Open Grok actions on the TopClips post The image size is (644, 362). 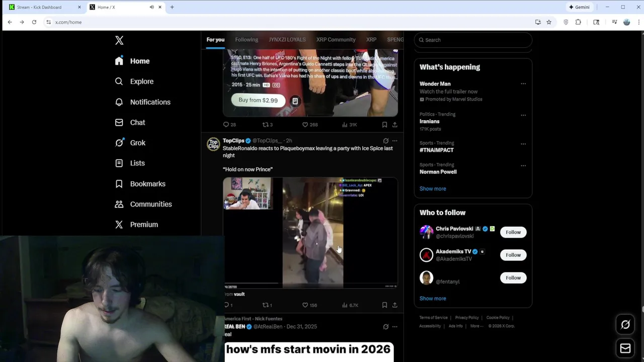[386, 141]
